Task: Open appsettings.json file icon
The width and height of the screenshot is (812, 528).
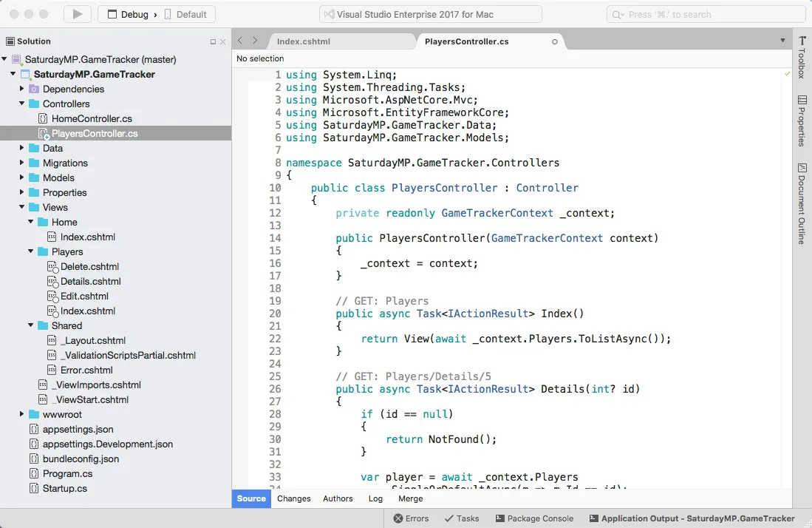Action: (34, 429)
